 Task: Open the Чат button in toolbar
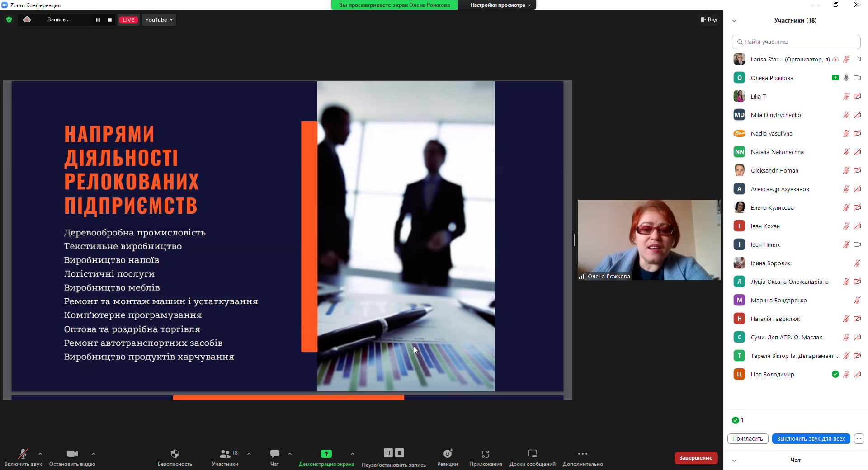pyautogui.click(x=274, y=457)
